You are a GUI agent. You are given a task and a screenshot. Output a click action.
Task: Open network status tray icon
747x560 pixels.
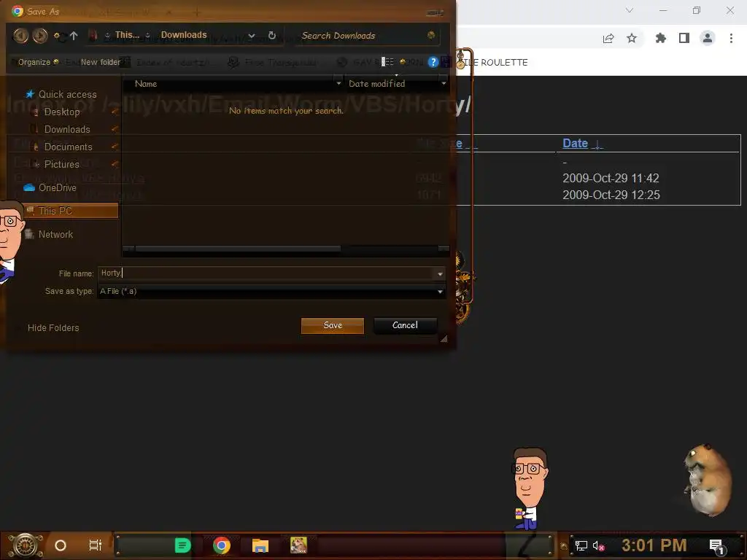581,545
